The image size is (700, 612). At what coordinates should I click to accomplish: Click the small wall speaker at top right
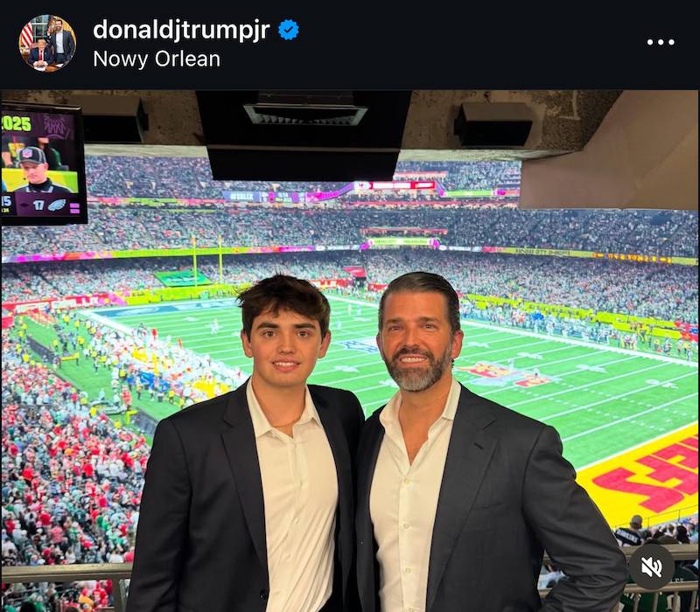point(493,124)
